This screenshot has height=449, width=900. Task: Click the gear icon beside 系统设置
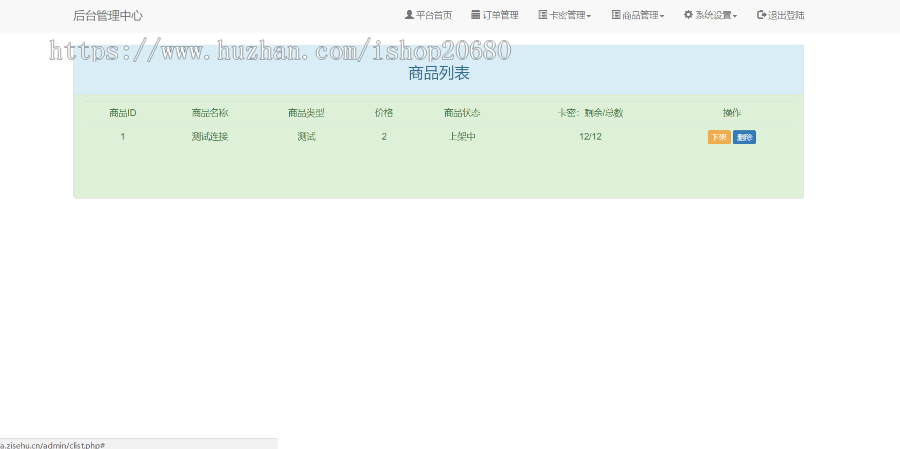click(x=688, y=15)
